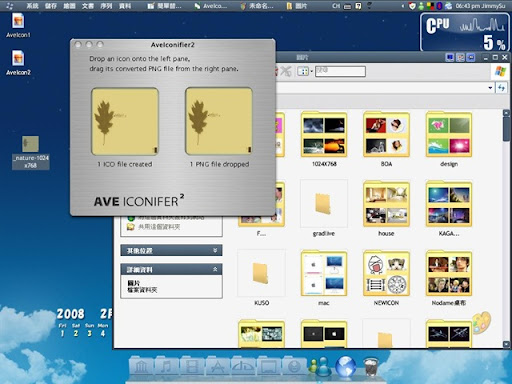Click the search input field
512x384 pixels.
[x=340, y=71]
